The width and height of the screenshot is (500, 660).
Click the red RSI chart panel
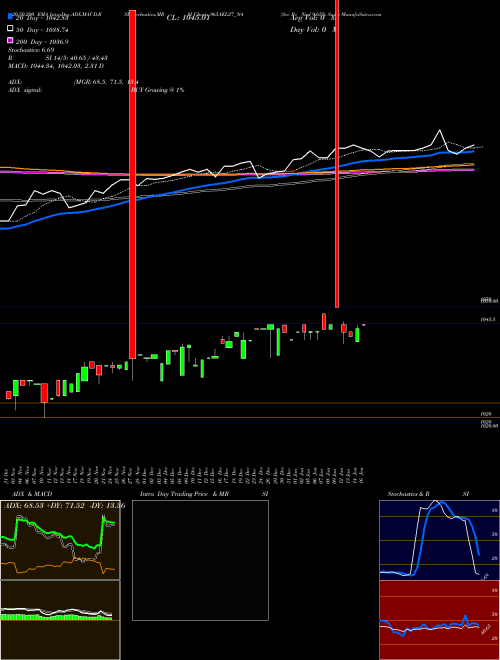tap(439, 620)
